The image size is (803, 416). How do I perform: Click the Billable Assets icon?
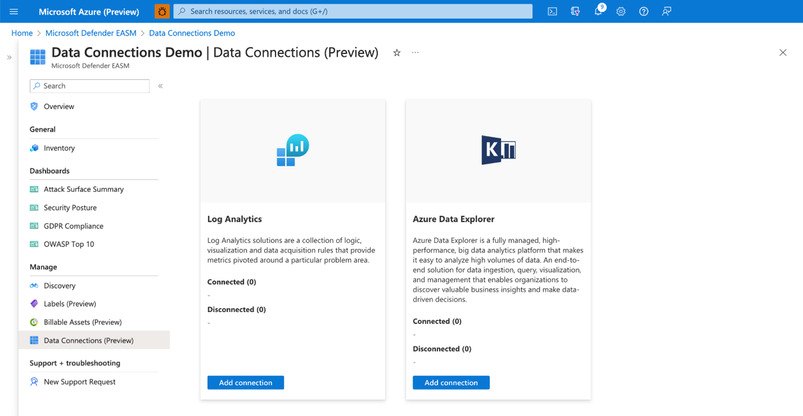(x=34, y=322)
